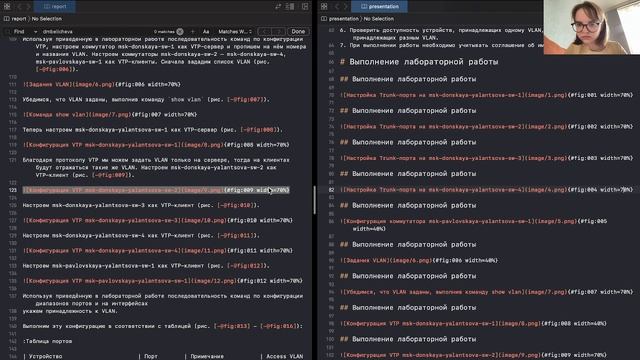Screen dimensions: 640x360
Task: Go back in presentation editor history
Action: point(336,7)
